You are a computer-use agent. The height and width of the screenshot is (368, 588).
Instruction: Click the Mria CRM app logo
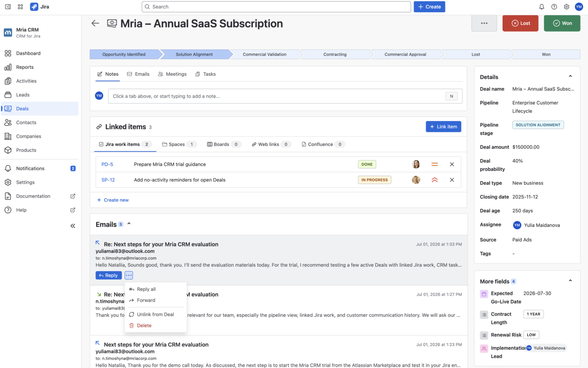[x=8, y=33]
